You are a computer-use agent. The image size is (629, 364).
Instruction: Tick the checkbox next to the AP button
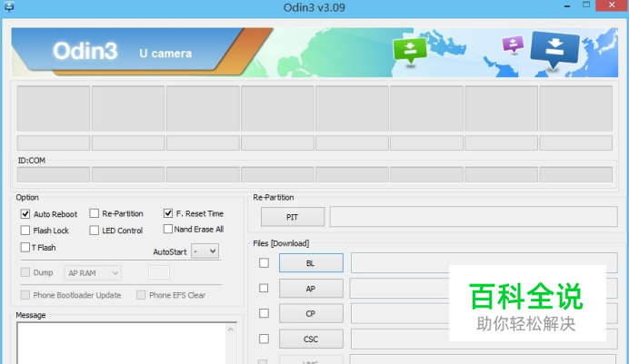point(264,288)
